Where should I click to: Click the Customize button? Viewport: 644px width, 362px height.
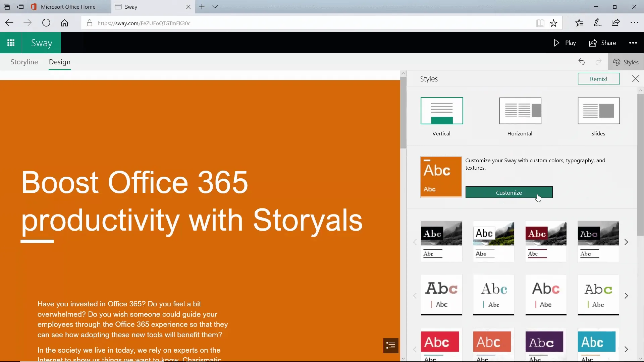pos(509,192)
